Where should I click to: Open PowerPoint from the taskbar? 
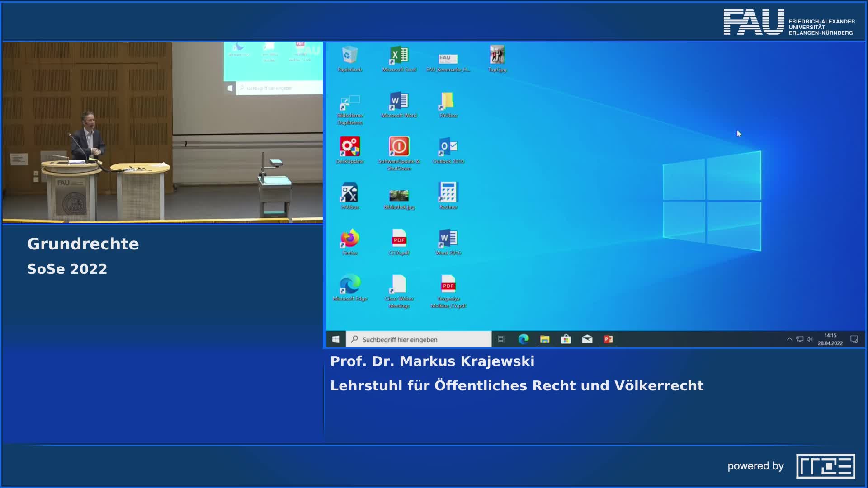(608, 338)
